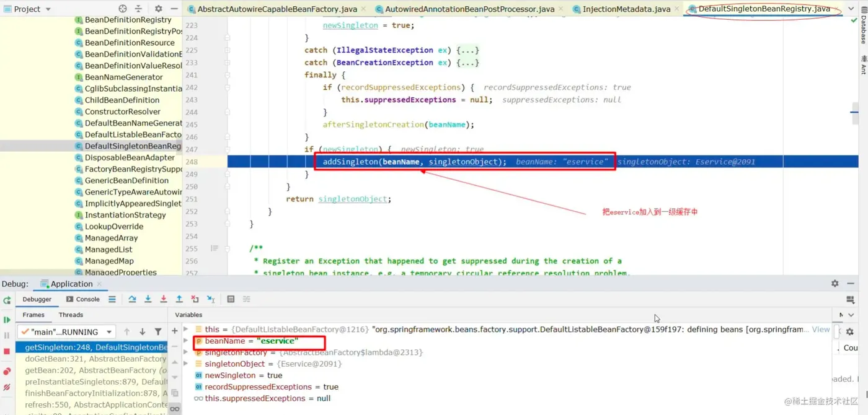Select ConstructorResolver in the project tree

click(123, 111)
